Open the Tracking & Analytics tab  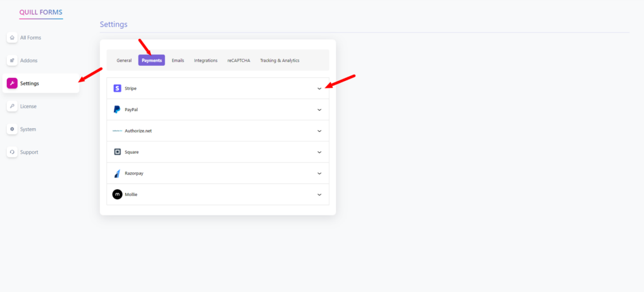tap(280, 60)
